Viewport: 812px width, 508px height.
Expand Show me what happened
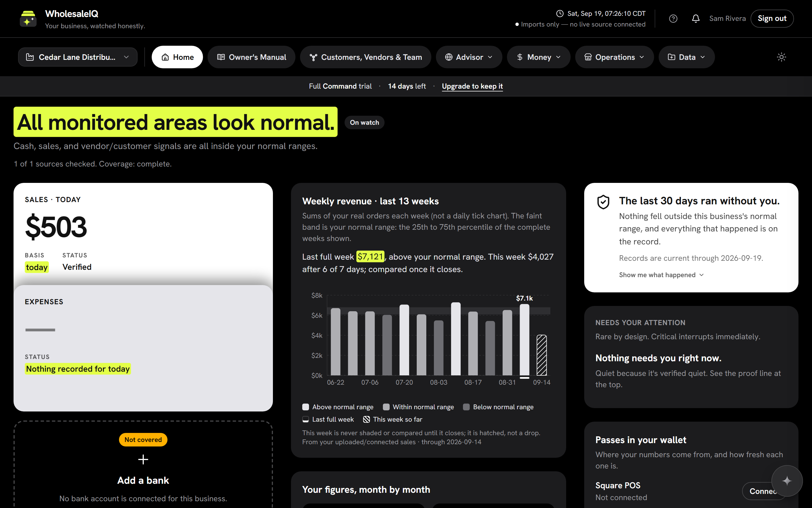[x=661, y=275]
